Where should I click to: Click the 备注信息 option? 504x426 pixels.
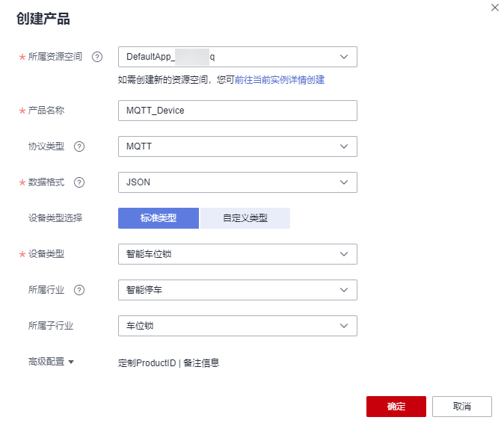coord(201,363)
